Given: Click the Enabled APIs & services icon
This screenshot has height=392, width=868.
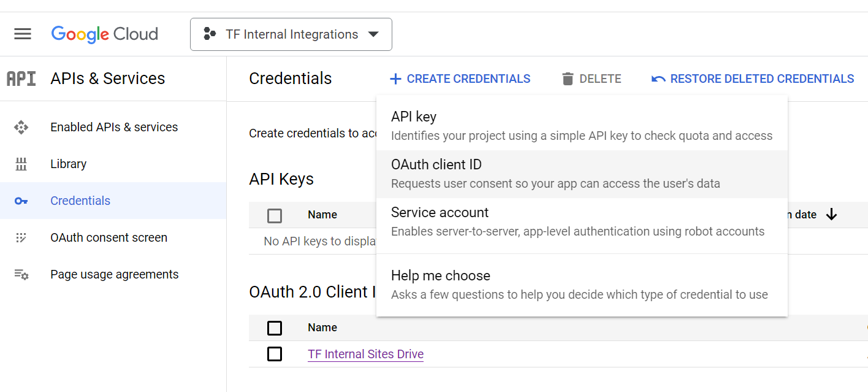Looking at the screenshot, I should click(21, 127).
